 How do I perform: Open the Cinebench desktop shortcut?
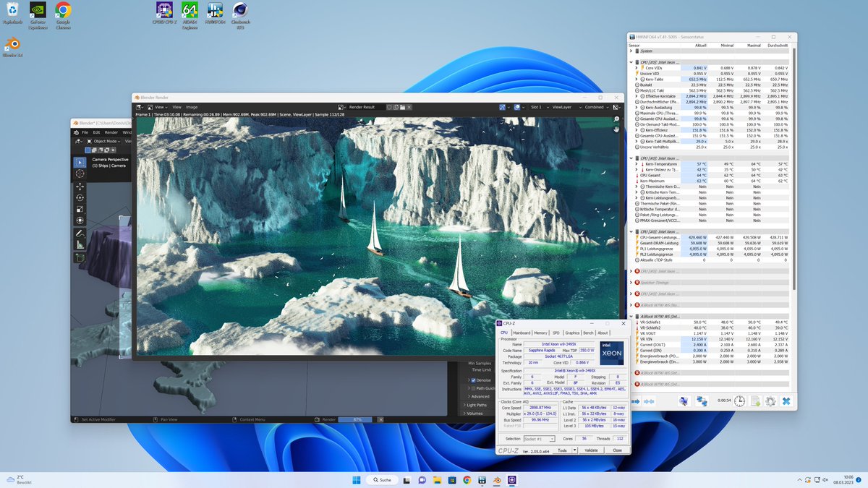coord(240,14)
